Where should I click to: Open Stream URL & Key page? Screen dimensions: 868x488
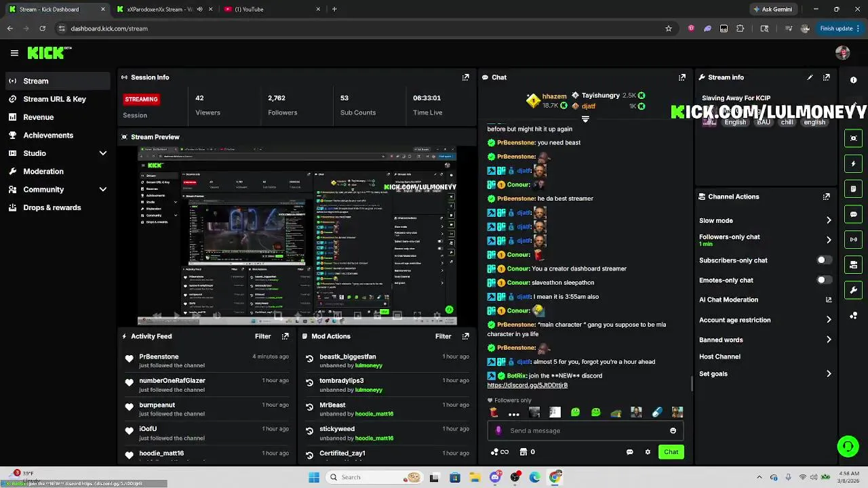pos(57,99)
